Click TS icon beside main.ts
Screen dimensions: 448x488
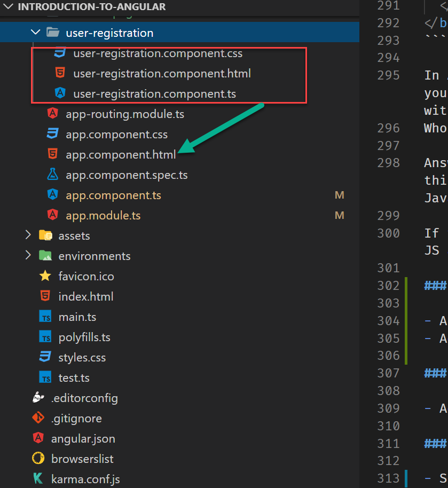[x=45, y=317]
